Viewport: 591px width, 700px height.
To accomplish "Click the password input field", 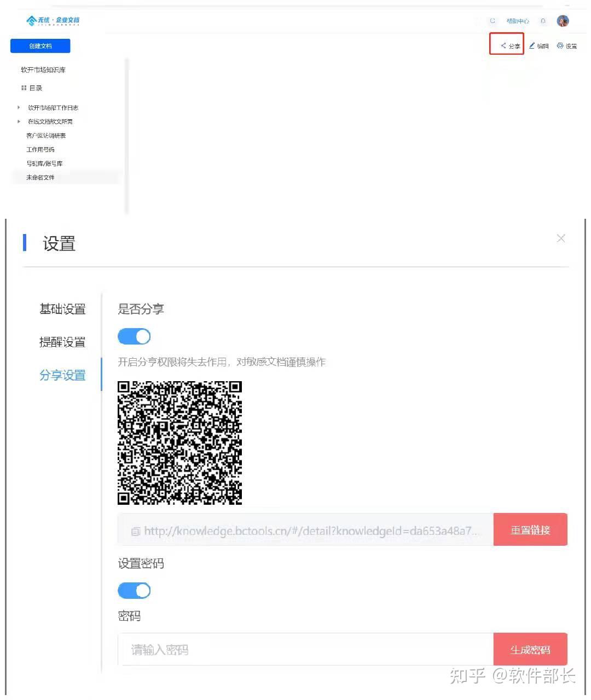I will coord(306,650).
